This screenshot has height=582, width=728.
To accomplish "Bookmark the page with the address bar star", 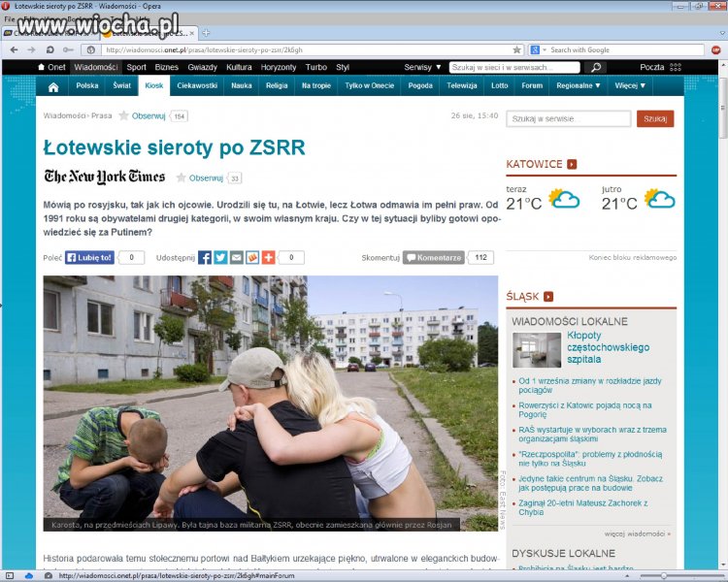I will (516, 49).
